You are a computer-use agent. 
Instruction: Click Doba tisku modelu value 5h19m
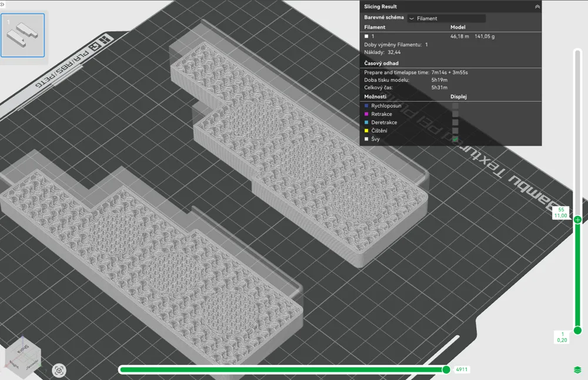point(439,80)
